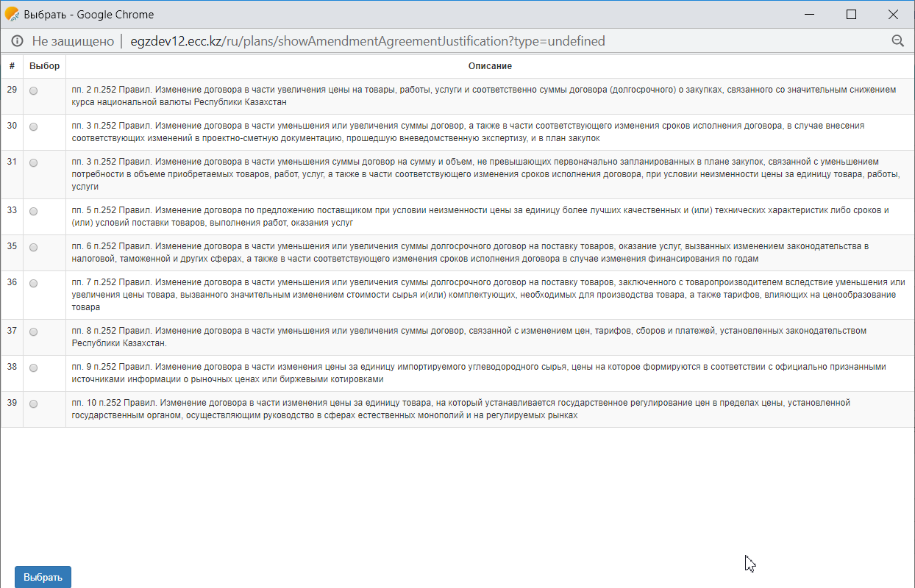Select radio option for row 39
The width and height of the screenshot is (915, 588).
[33, 404]
